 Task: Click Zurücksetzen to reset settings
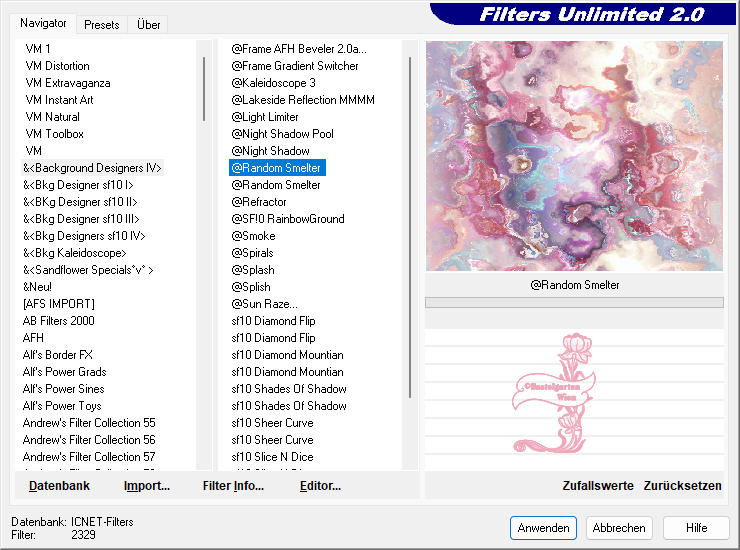tap(682, 486)
